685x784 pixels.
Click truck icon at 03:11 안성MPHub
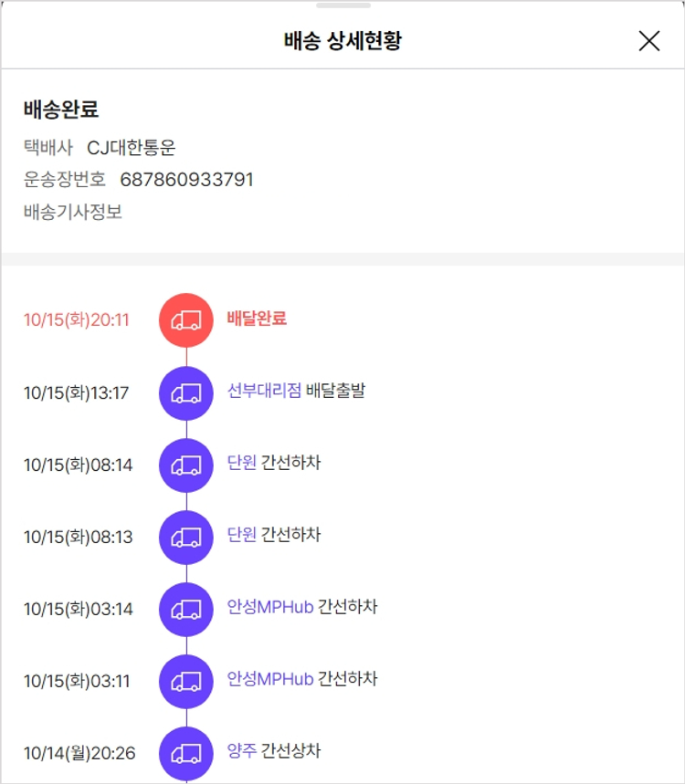[x=186, y=682]
